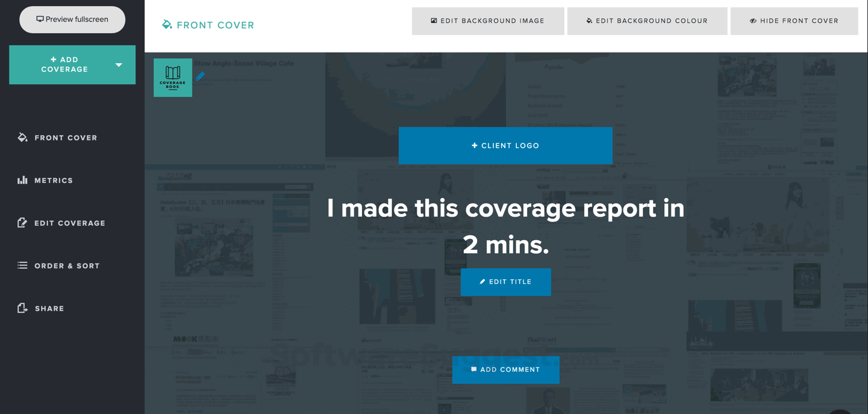Hide the front cover
This screenshot has width=868, height=414.
[794, 20]
